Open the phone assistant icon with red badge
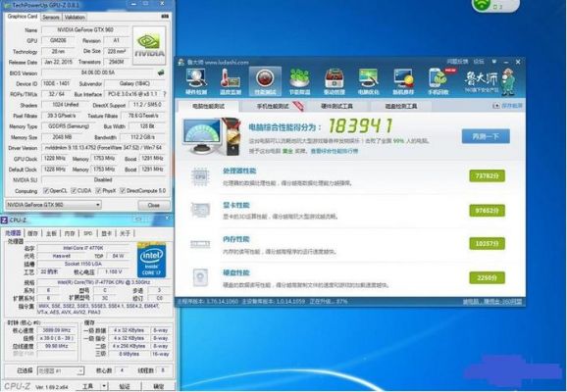This screenshot has height=392, width=567. coord(439,81)
